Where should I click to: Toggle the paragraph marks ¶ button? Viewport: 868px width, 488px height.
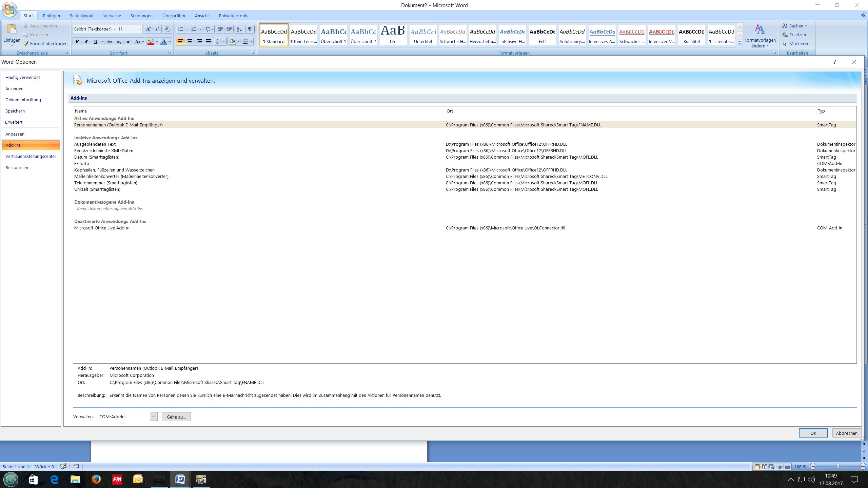coord(250,29)
